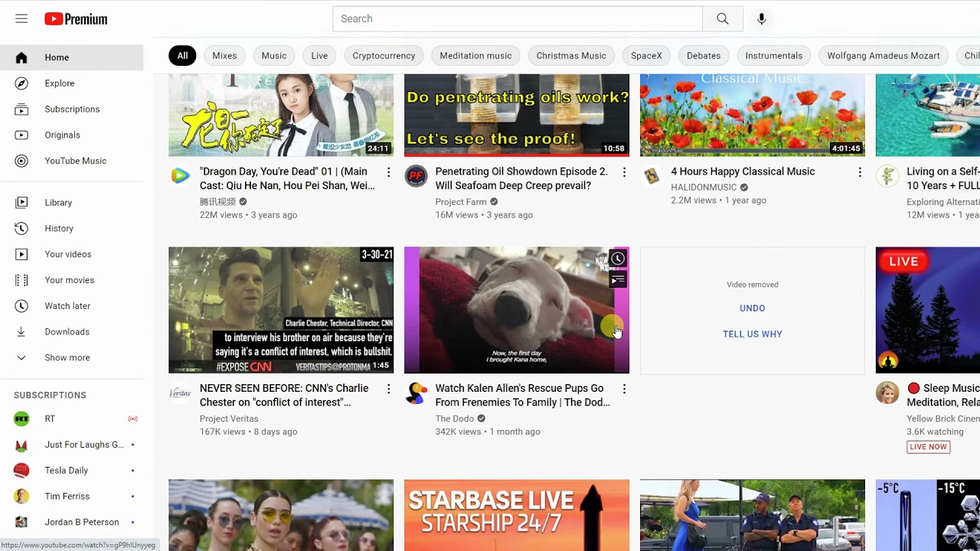
Task: Activate voice search microphone
Action: (761, 18)
